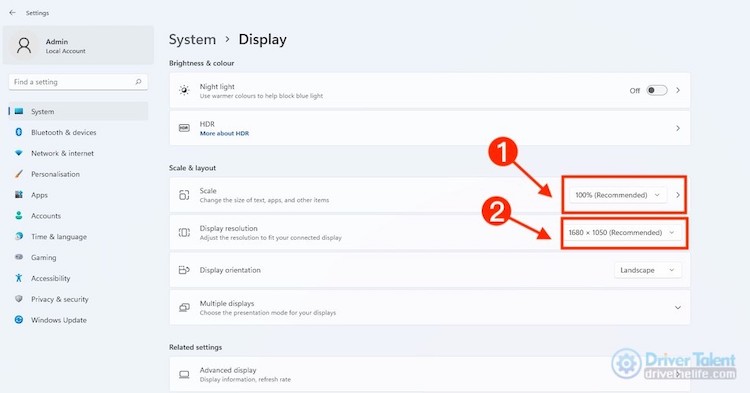Open Personalisation settings
The height and width of the screenshot is (393, 750).
(x=78, y=174)
